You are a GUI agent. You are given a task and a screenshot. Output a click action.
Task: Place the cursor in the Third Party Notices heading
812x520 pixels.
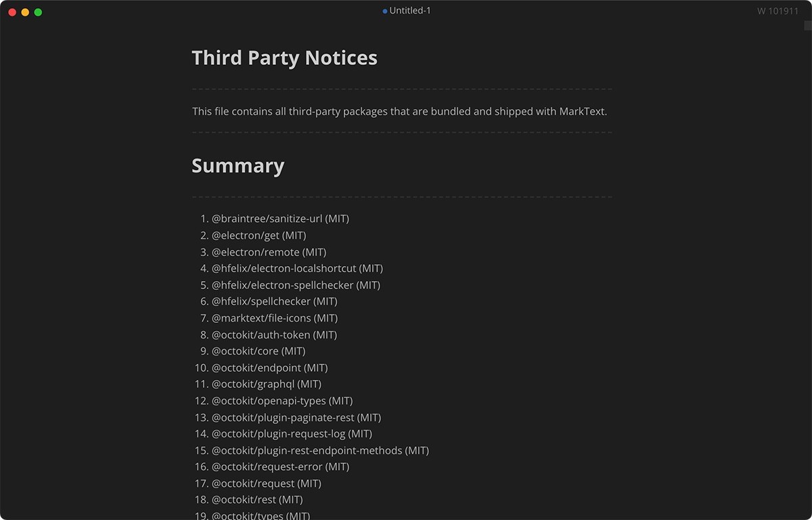click(x=284, y=58)
